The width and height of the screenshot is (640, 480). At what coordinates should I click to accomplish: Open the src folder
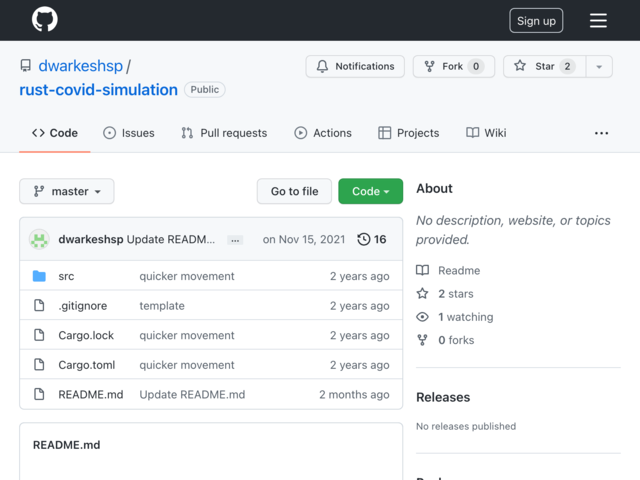[66, 276]
